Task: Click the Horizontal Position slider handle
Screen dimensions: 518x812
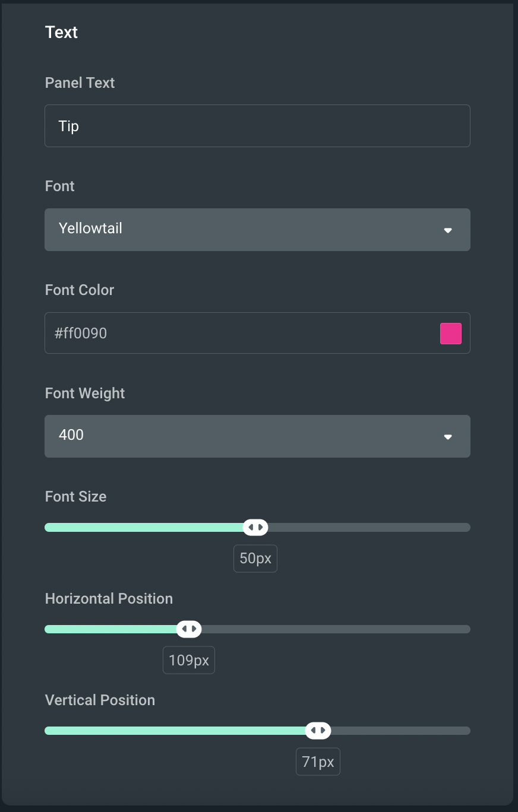Action: coord(188,629)
